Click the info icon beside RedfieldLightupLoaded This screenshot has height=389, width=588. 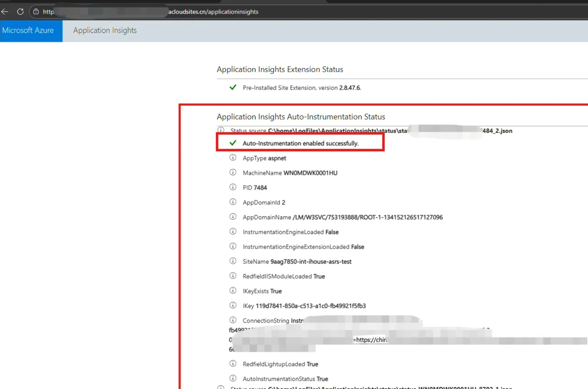pyautogui.click(x=233, y=363)
